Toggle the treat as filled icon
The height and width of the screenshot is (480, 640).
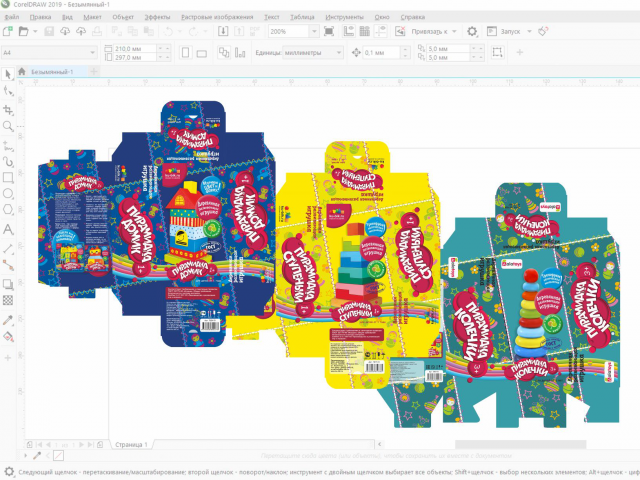tap(497, 52)
